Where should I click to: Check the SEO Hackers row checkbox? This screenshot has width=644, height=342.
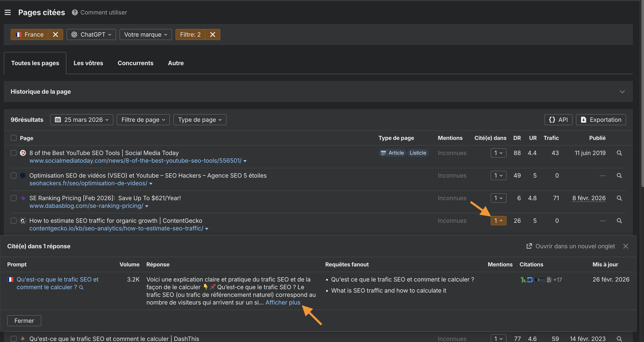[13, 175]
